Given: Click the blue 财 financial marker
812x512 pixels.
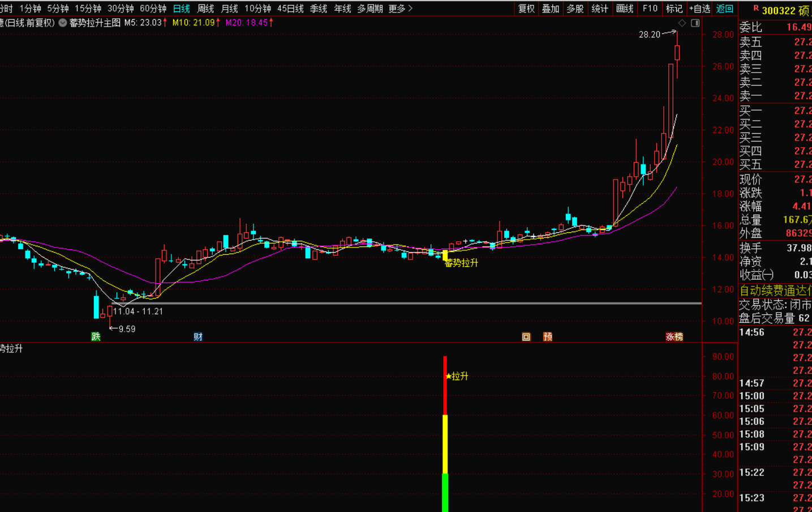Looking at the screenshot, I should [x=198, y=337].
